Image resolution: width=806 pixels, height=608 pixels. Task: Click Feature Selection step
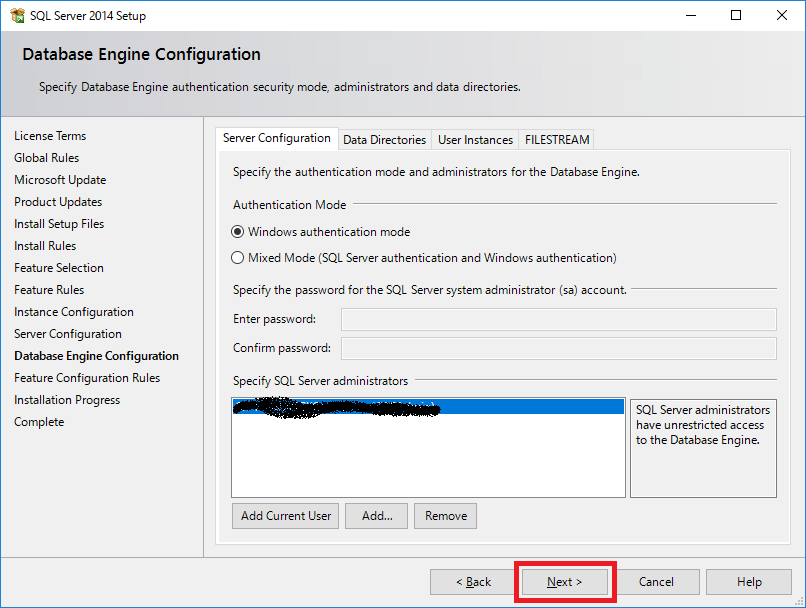(59, 268)
